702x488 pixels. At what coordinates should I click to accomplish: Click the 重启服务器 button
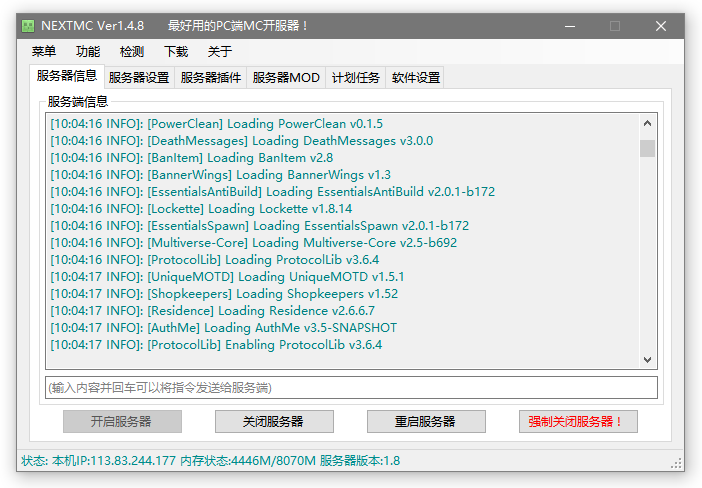[426, 421]
